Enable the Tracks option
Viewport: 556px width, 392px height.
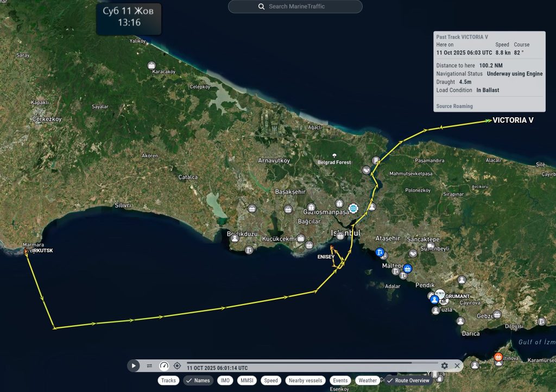[168, 381]
